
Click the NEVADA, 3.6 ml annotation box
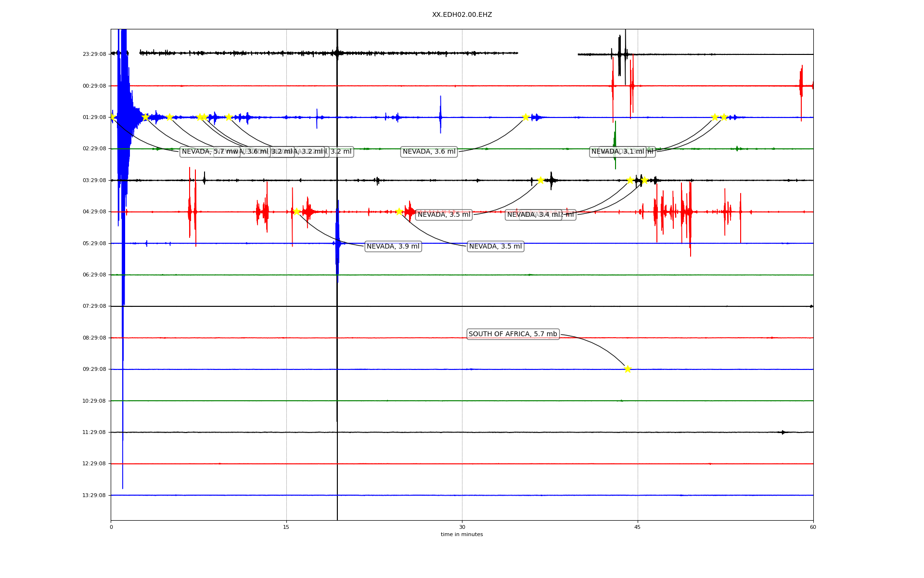pyautogui.click(x=429, y=152)
